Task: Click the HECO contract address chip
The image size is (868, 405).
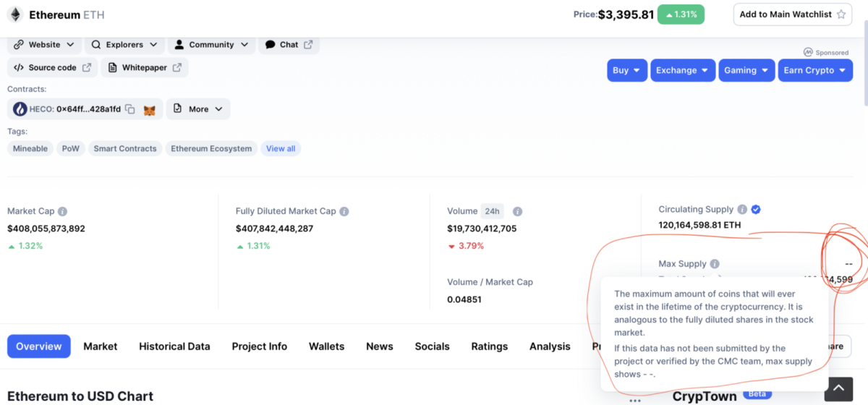Action: point(85,109)
